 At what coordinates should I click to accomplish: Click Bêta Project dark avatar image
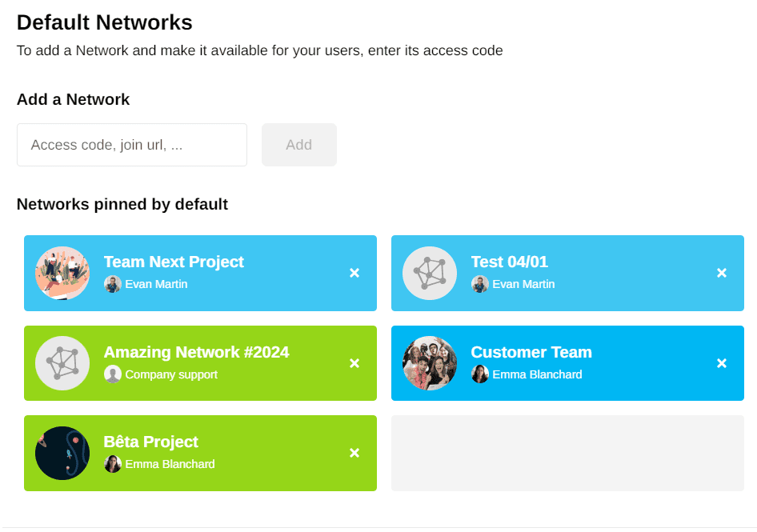coord(62,453)
